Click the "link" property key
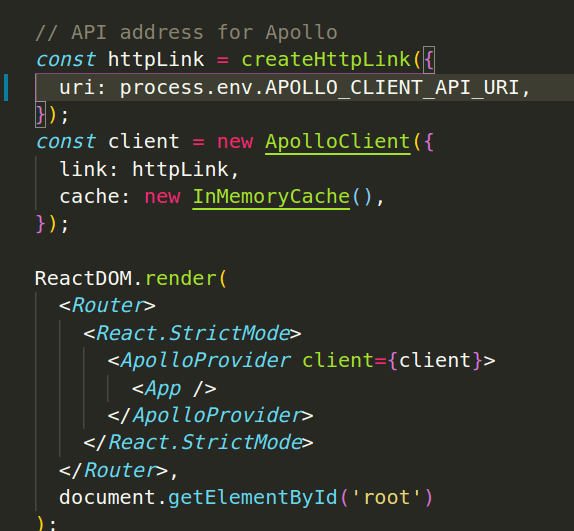This screenshot has width=574, height=531. [84, 169]
